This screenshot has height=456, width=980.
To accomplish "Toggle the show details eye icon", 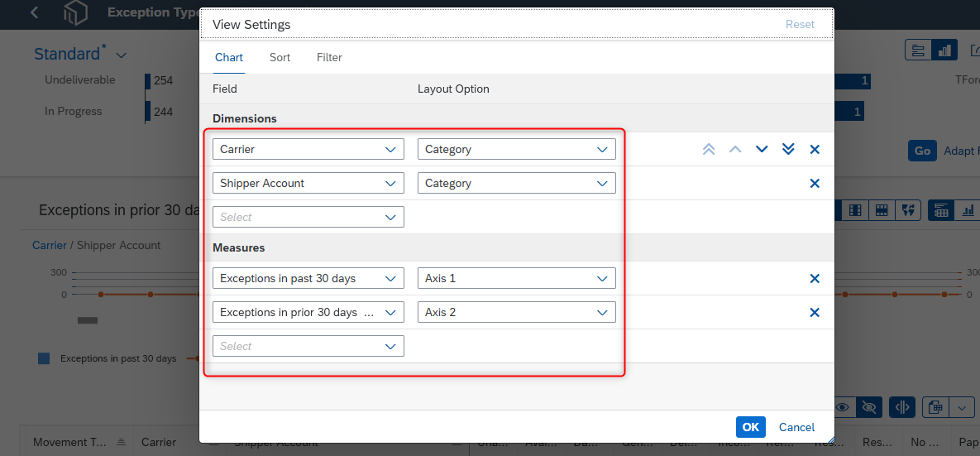I will [x=843, y=407].
